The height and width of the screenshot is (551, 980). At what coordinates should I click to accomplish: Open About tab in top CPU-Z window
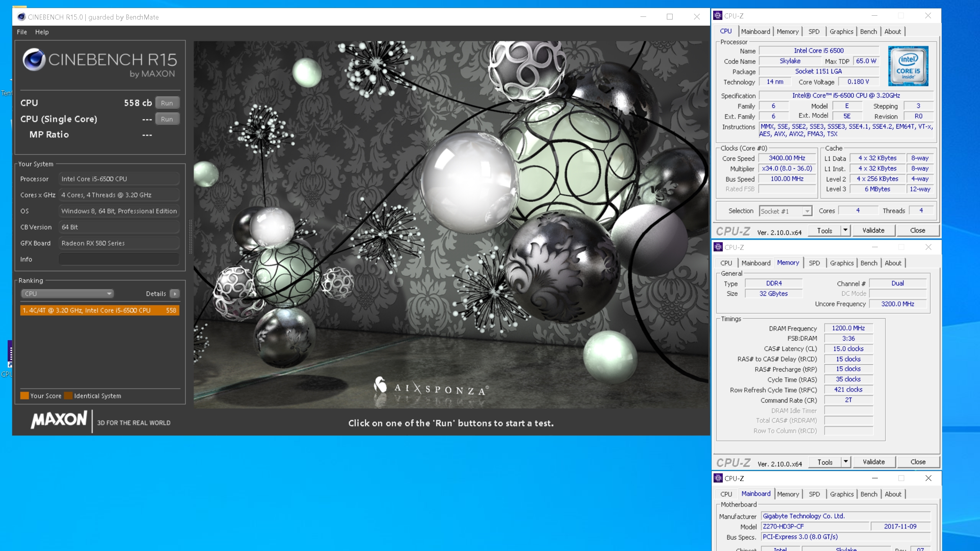[892, 32]
